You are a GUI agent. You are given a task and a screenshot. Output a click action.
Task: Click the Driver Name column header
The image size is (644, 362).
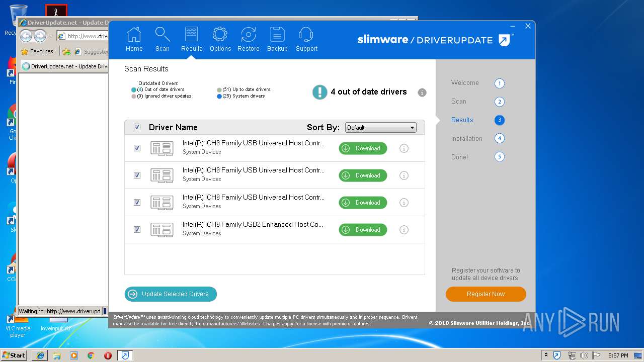[173, 127]
